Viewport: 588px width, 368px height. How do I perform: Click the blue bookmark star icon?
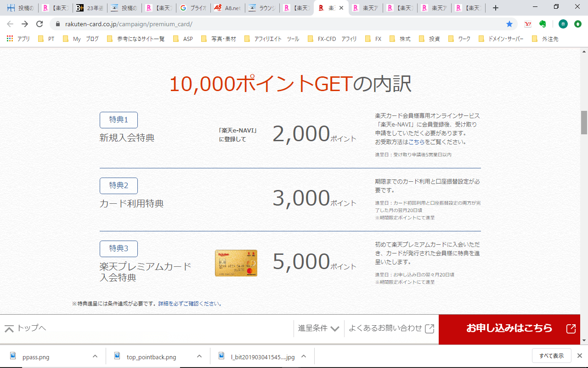pyautogui.click(x=509, y=24)
